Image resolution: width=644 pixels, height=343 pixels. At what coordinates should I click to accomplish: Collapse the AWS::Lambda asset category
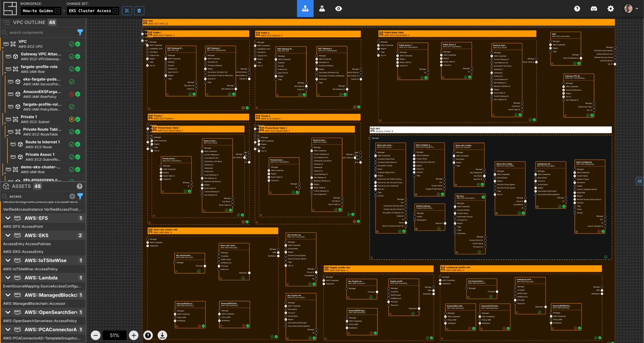point(8,278)
